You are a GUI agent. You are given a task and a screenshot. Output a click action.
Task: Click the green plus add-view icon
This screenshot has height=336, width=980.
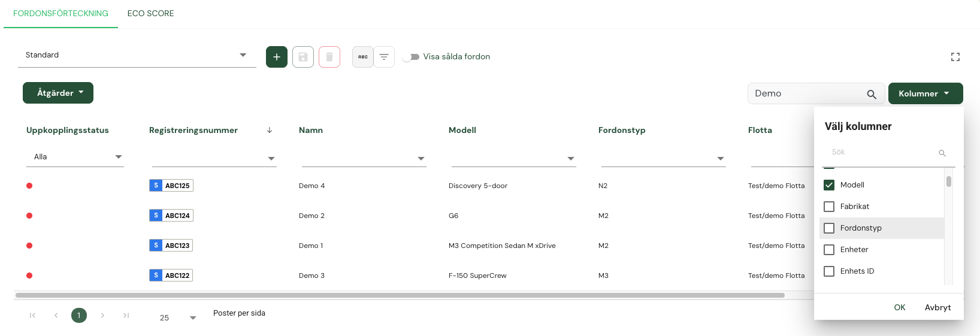[277, 57]
